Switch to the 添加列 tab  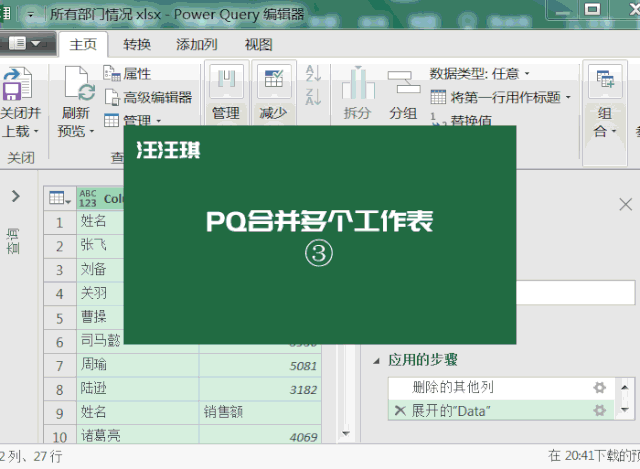(x=197, y=44)
